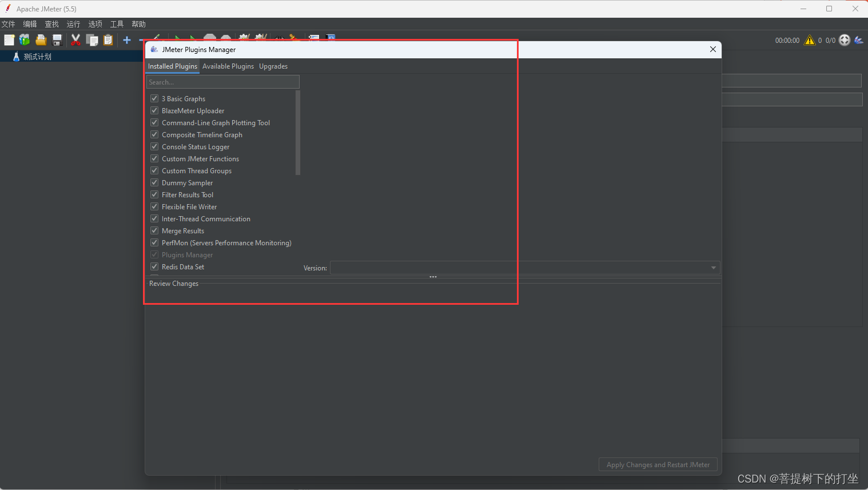Open the JMeter error log viewer warning icon
Image resolution: width=868 pixels, height=490 pixels.
(x=810, y=40)
